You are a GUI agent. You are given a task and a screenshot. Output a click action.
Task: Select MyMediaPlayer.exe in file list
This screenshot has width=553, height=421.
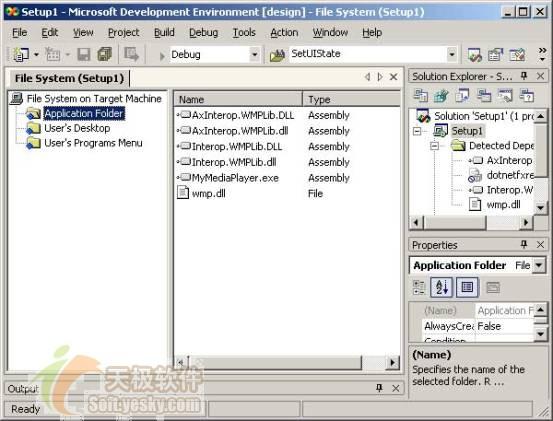tap(235, 178)
